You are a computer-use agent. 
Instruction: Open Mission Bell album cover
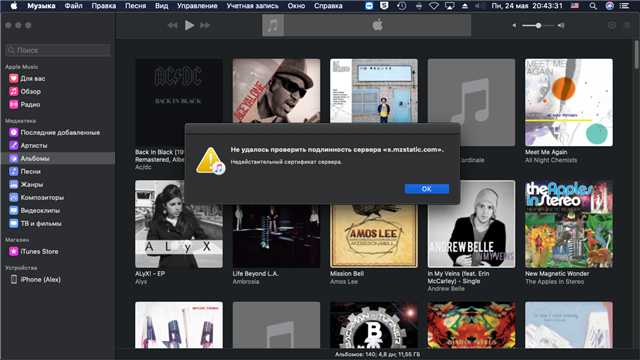374,236
